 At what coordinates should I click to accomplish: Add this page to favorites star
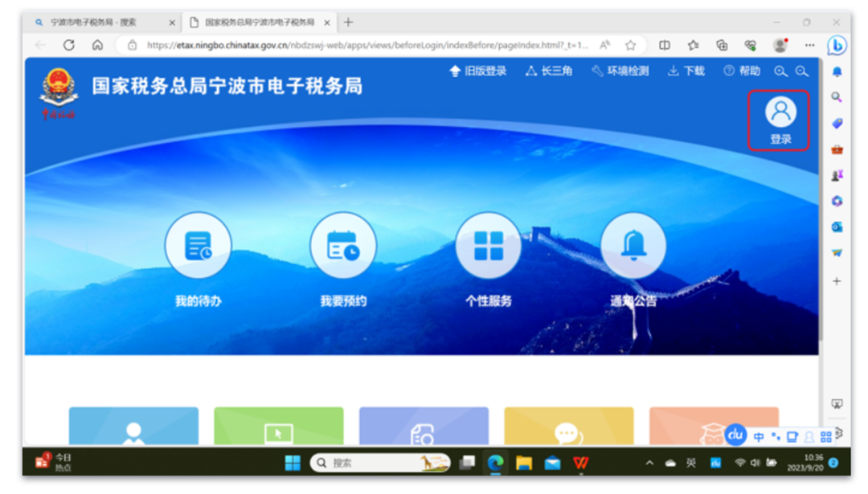(x=631, y=45)
